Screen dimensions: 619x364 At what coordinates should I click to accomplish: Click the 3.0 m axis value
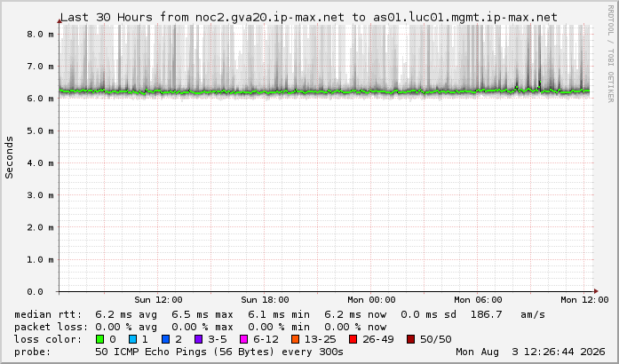point(40,195)
